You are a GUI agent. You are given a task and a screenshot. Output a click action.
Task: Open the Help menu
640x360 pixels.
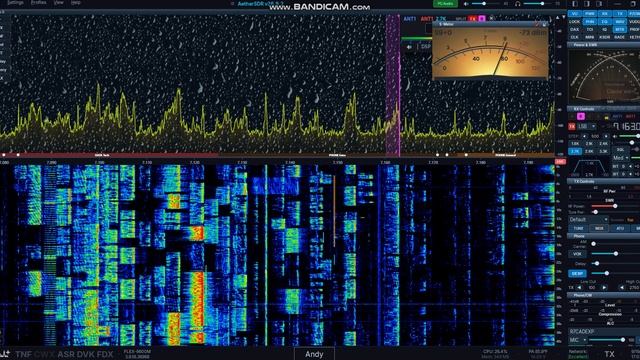point(76,2)
